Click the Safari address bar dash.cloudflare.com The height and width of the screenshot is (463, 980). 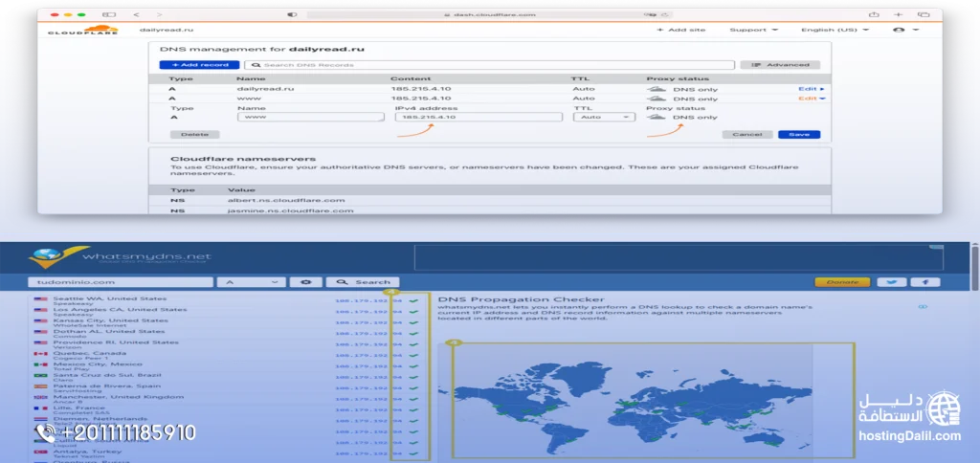point(489,14)
